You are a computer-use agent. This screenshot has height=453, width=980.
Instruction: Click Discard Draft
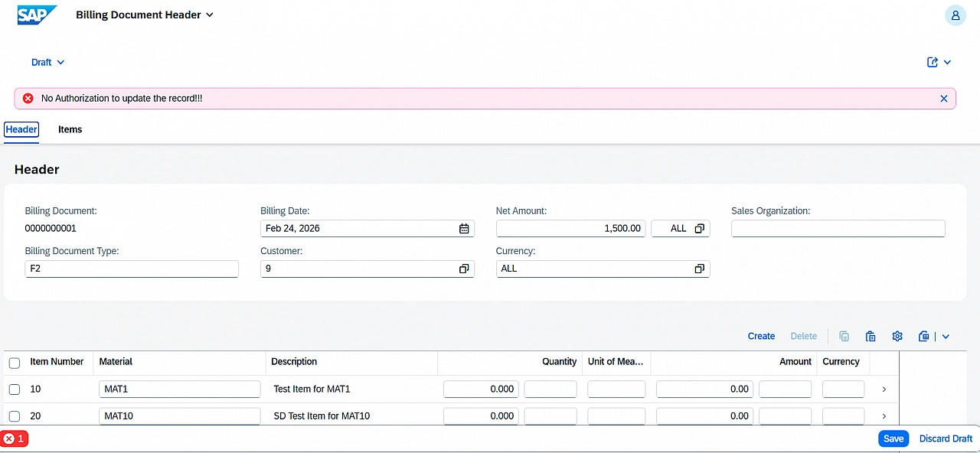(946, 438)
